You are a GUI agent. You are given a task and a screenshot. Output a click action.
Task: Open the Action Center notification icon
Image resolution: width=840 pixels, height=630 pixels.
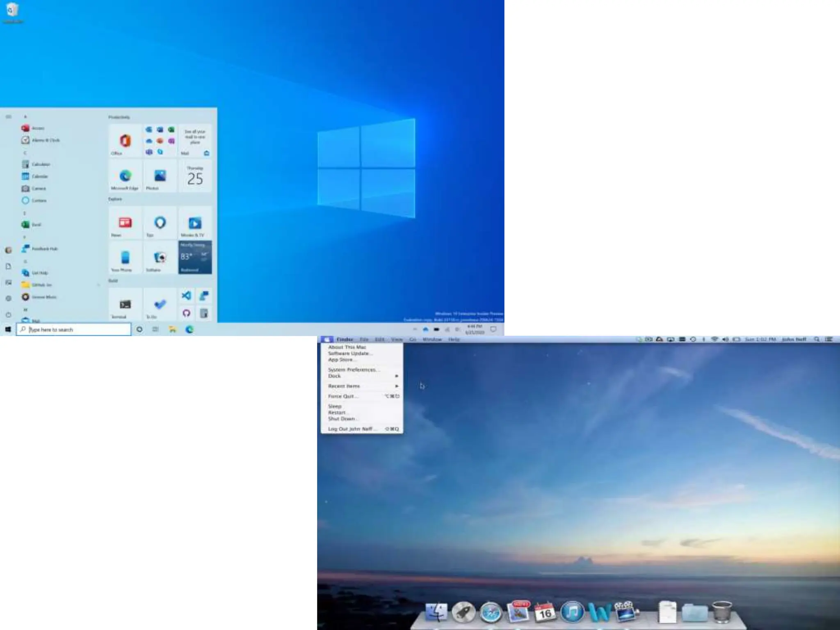click(x=494, y=329)
